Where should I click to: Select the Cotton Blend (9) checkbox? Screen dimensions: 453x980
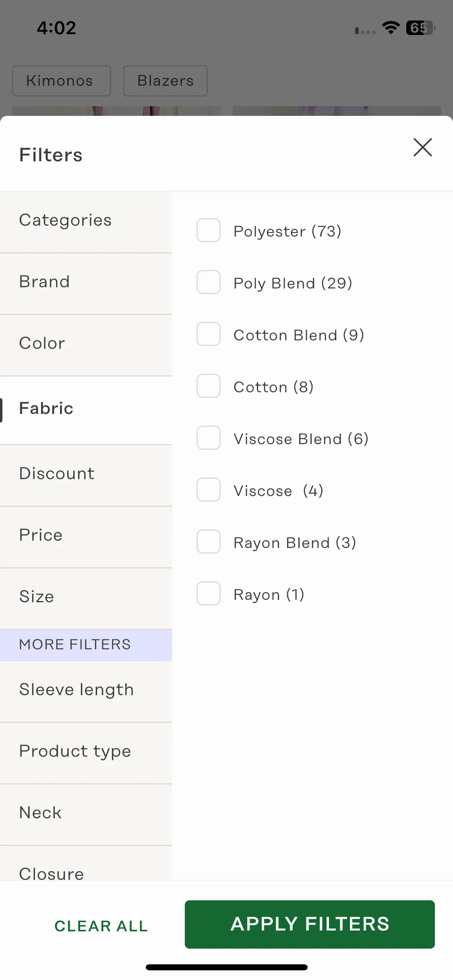(209, 334)
